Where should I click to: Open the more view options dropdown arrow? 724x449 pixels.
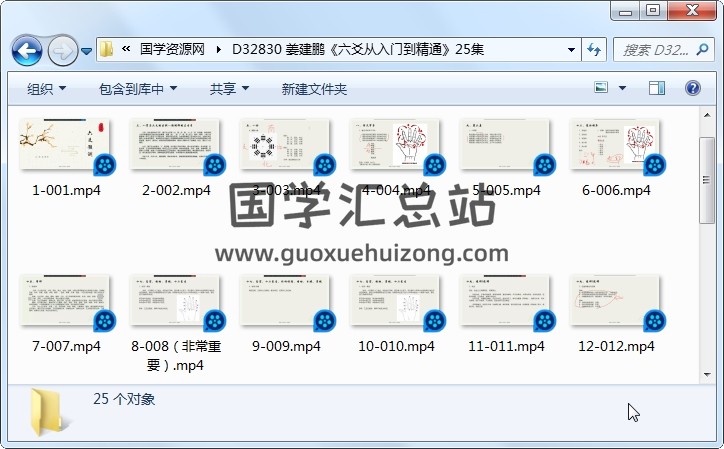(622, 88)
